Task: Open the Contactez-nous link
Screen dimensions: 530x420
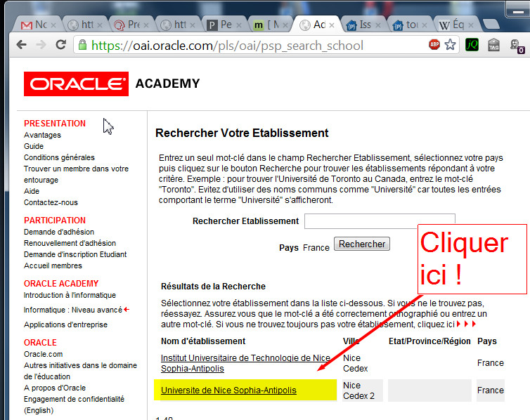Action: 51,202
